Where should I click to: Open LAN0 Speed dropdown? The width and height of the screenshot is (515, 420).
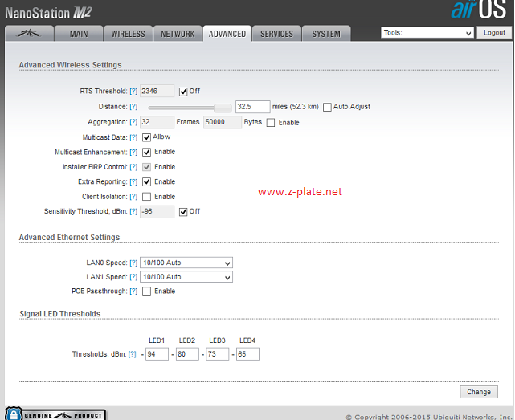tap(186, 263)
